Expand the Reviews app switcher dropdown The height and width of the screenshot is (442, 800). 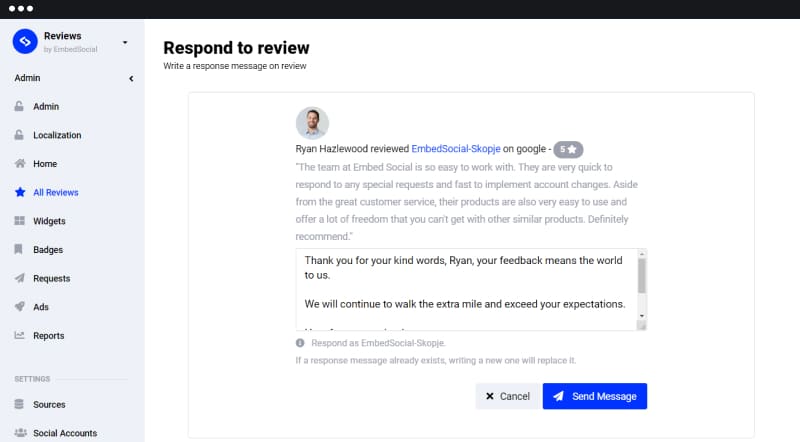(125, 42)
